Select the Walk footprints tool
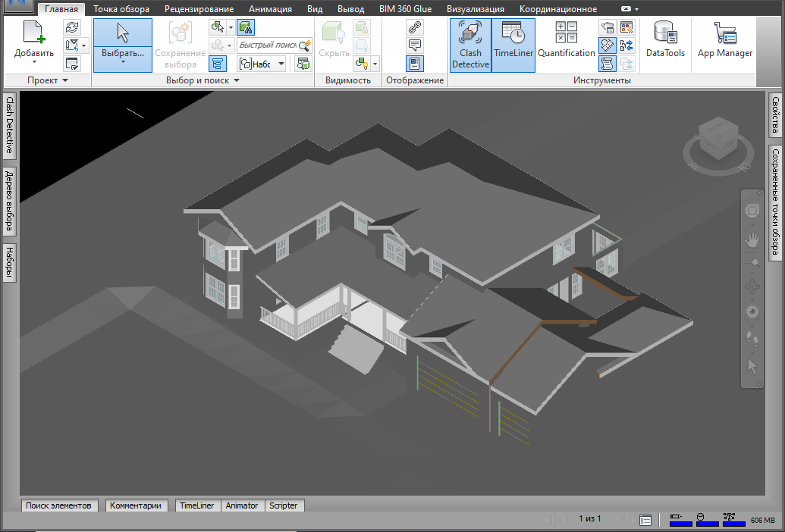This screenshot has height=532, width=785. [752, 339]
